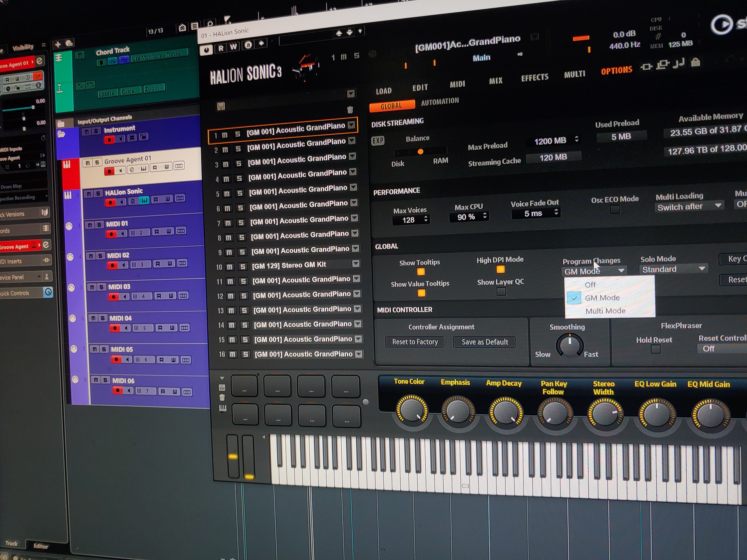747x560 pixels.
Task: Disable the Show Tooltips checkbox
Action: click(421, 272)
